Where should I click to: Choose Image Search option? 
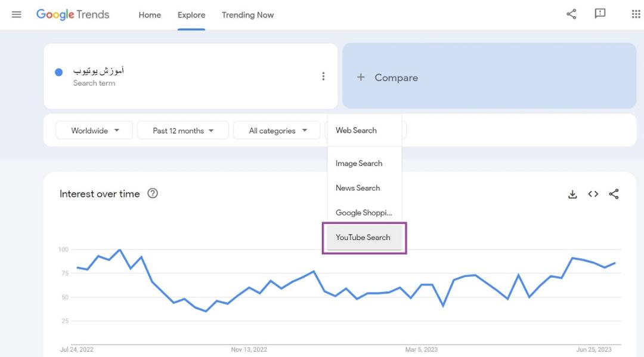[364, 164]
